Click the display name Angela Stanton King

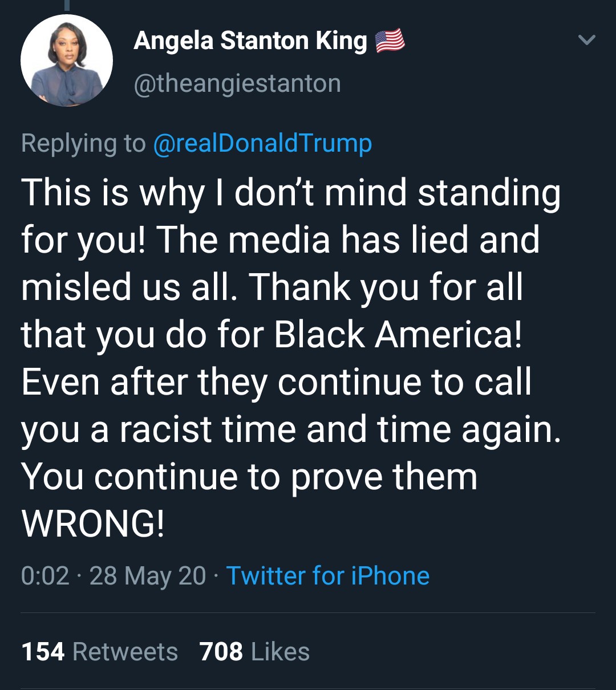pos(250,41)
